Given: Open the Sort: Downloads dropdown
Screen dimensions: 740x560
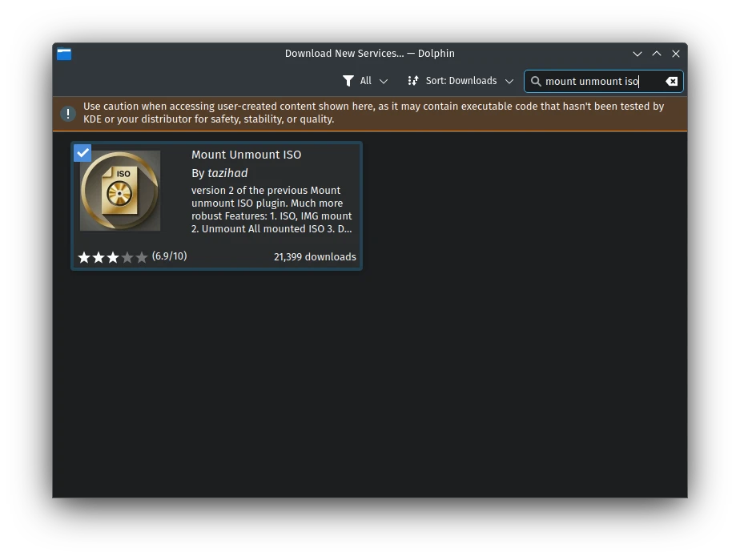Looking at the screenshot, I should [x=460, y=81].
